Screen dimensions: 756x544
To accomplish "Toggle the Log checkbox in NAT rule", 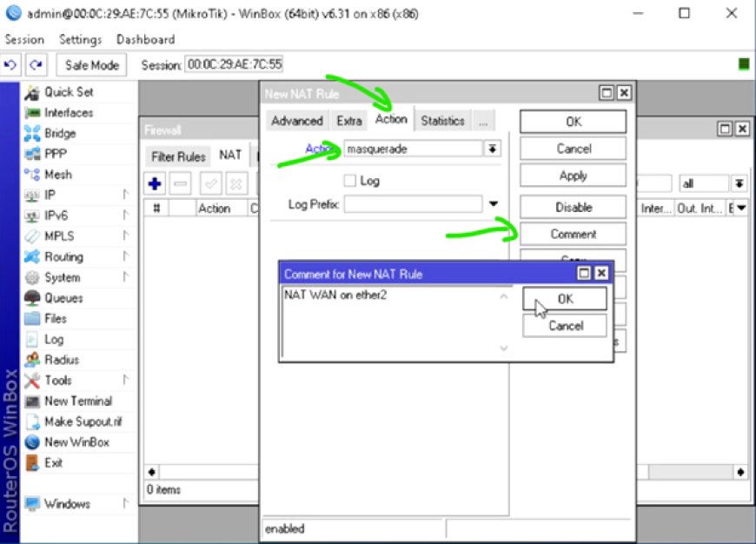I will coord(350,181).
